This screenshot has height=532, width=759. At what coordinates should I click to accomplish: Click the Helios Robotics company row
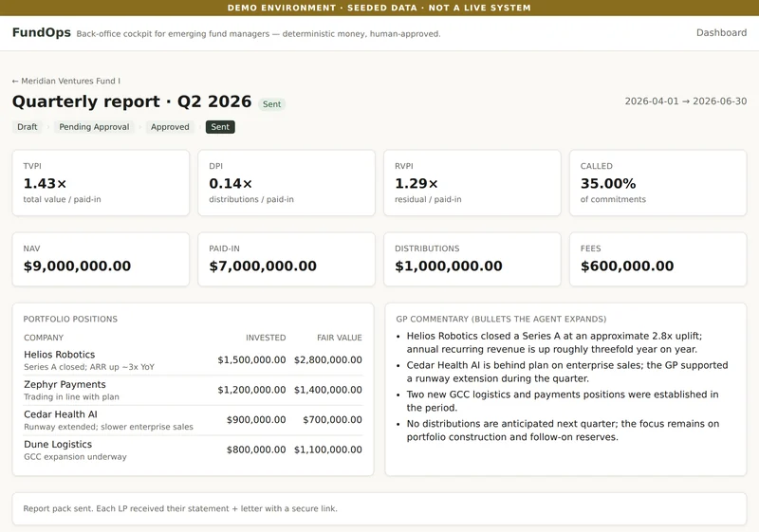[194, 360]
